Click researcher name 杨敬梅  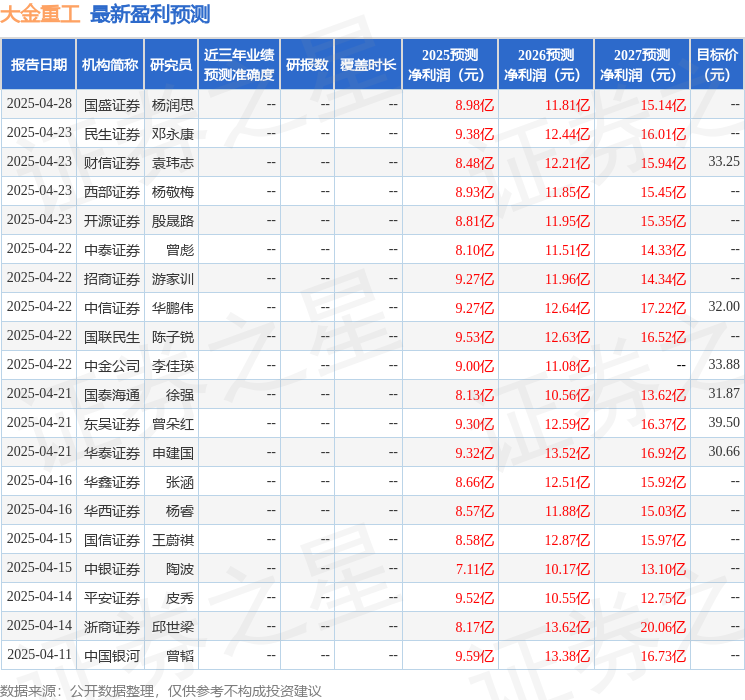172,192
